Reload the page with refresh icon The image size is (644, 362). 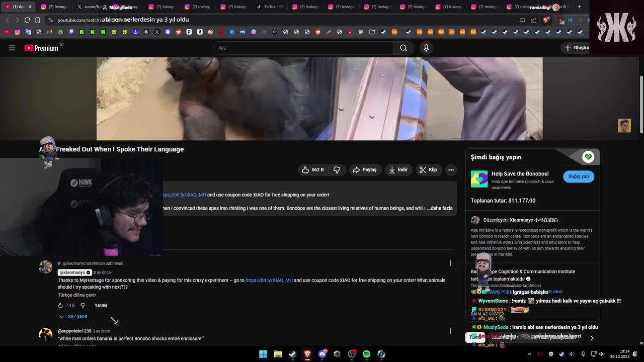(x=27, y=20)
